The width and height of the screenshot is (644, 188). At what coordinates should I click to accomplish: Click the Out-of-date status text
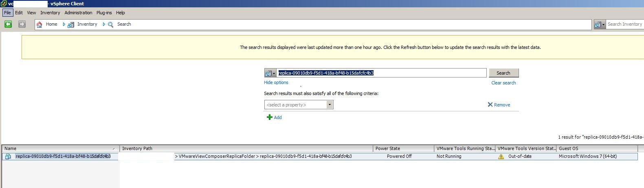pos(520,156)
